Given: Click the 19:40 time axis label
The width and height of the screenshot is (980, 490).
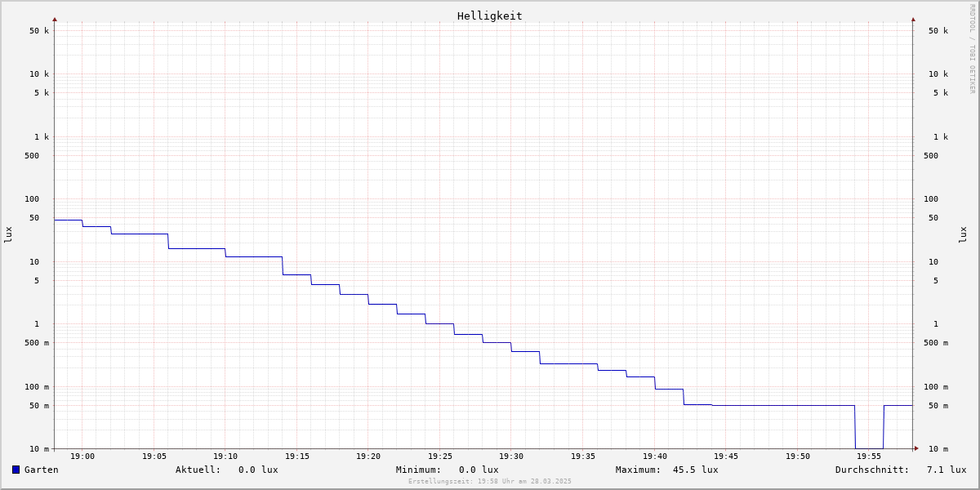Looking at the screenshot, I should click(655, 457).
